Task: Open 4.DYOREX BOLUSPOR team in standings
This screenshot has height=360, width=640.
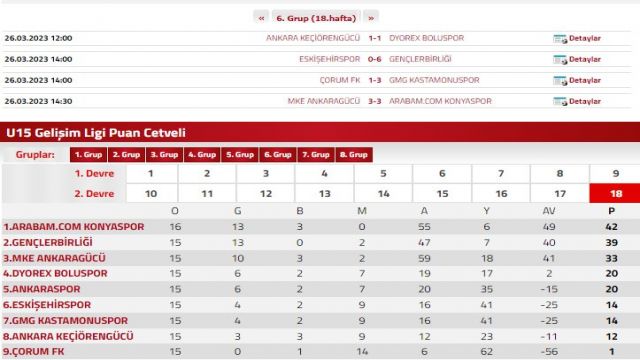Action: (55, 273)
